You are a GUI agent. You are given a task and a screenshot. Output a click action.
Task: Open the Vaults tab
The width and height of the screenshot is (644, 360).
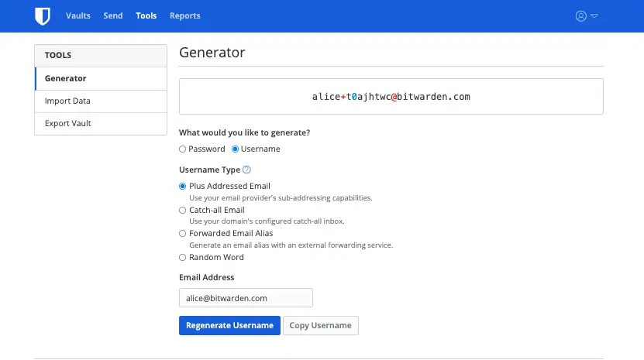click(x=78, y=15)
